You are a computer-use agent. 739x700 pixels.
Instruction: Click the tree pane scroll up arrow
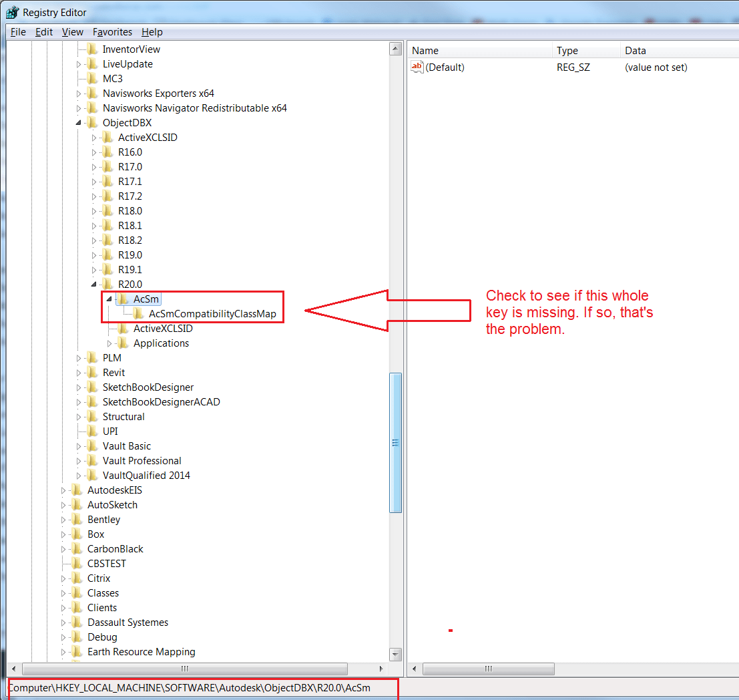[x=395, y=49]
